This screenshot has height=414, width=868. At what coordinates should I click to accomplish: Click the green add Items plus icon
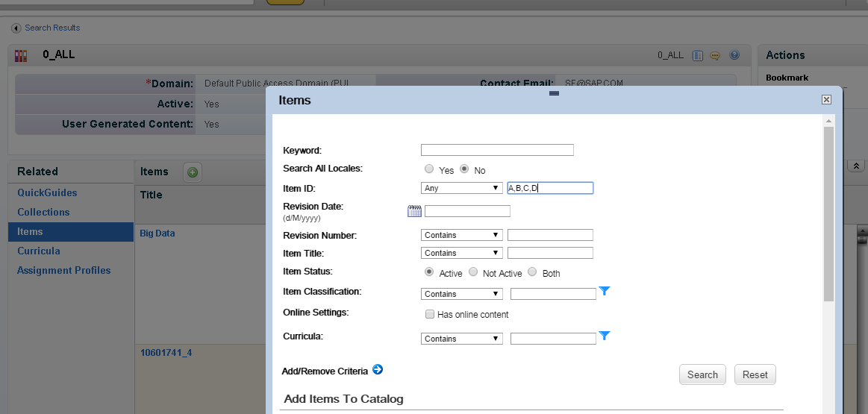point(193,172)
